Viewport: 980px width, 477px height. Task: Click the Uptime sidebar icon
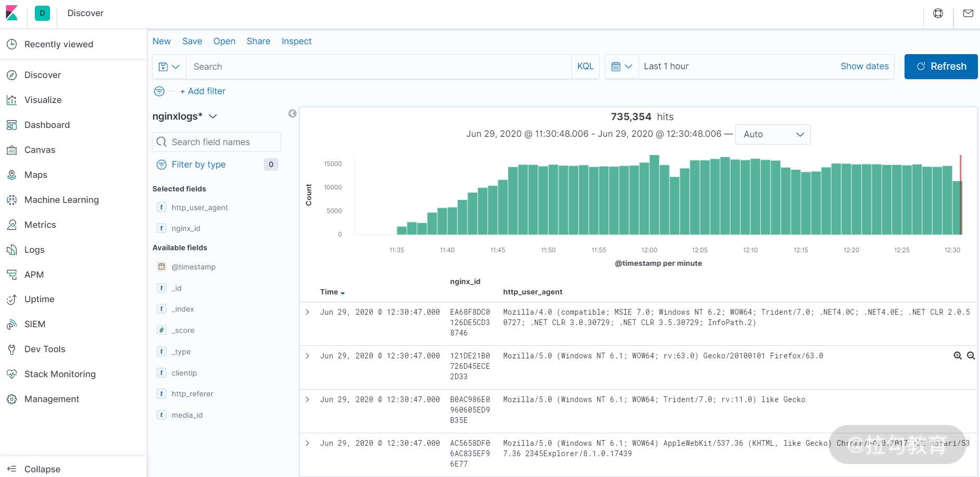[x=12, y=299]
